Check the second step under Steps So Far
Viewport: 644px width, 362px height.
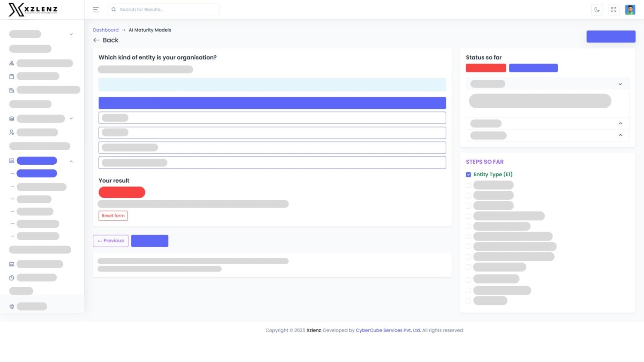468,185
